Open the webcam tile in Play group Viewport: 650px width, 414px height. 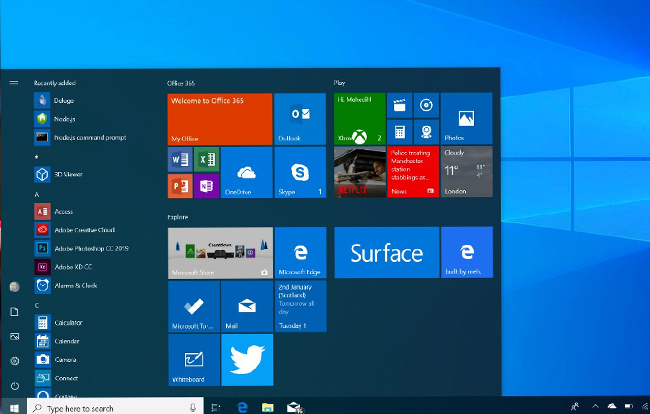(x=426, y=132)
